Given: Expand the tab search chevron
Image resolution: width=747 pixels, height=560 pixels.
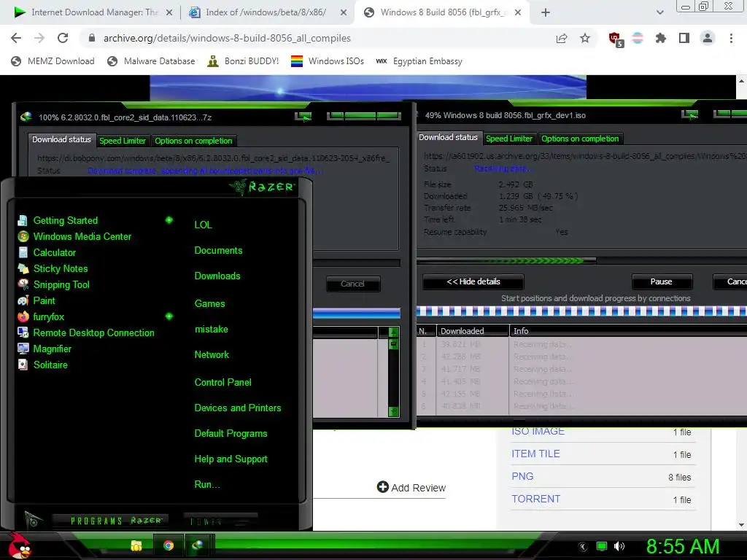Looking at the screenshot, I should (x=659, y=12).
